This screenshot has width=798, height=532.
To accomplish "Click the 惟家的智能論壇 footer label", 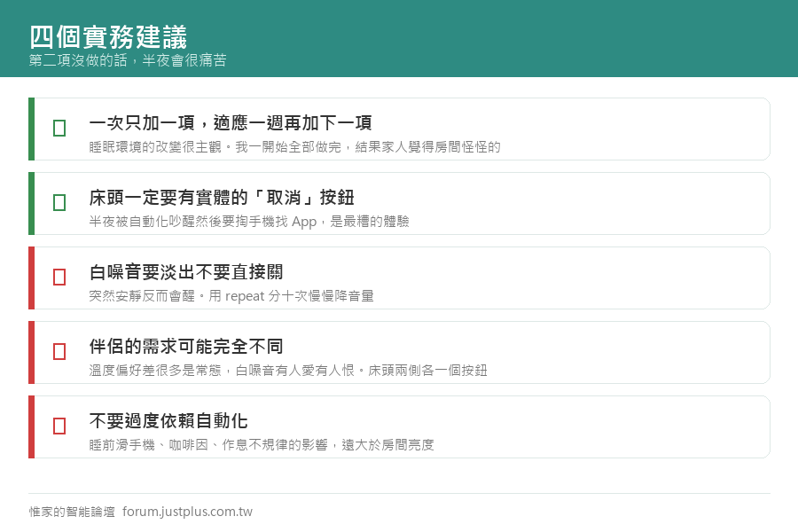I will click(x=72, y=512).
